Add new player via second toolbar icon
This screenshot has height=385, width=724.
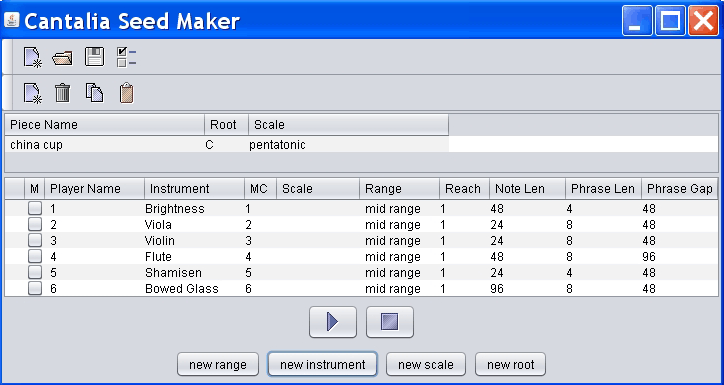(33, 93)
